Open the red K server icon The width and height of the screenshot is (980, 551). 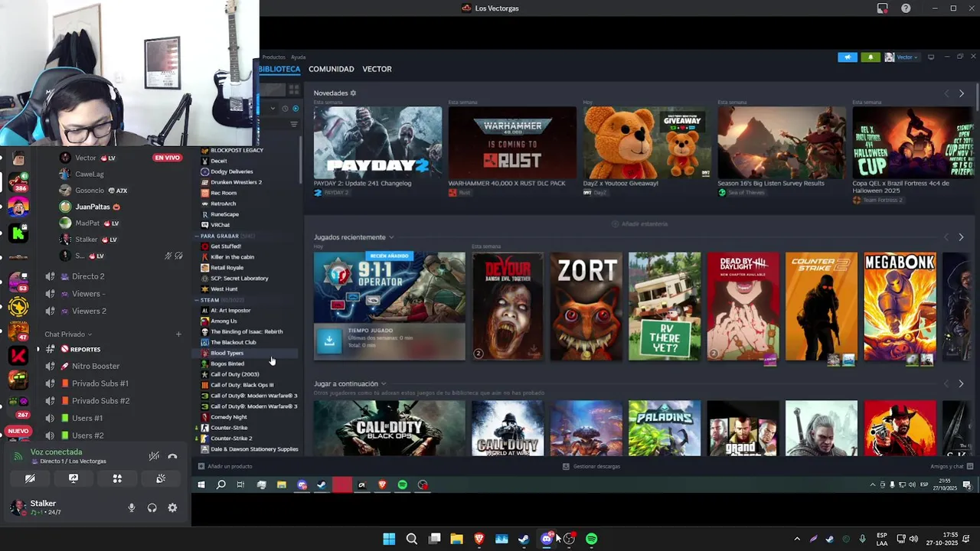click(18, 356)
